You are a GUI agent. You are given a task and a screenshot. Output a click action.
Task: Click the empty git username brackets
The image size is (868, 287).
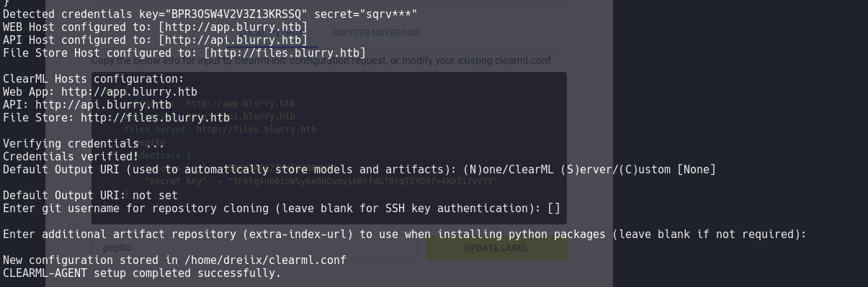(x=553, y=209)
